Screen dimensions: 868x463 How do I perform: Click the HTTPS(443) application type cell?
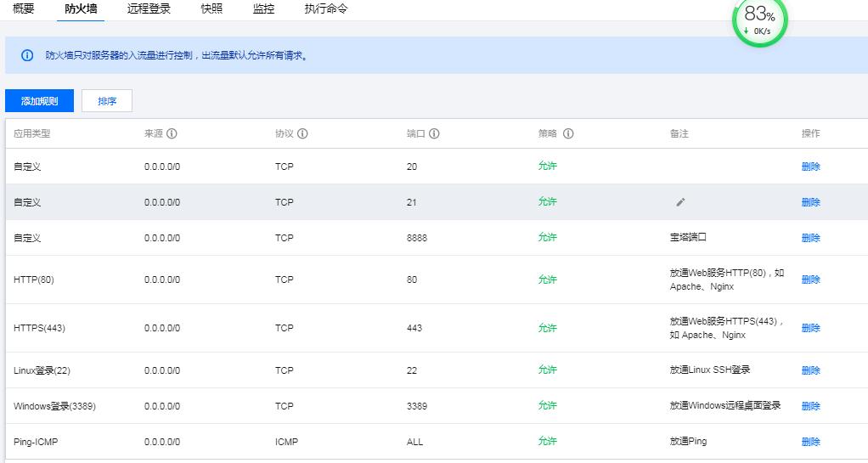39,328
